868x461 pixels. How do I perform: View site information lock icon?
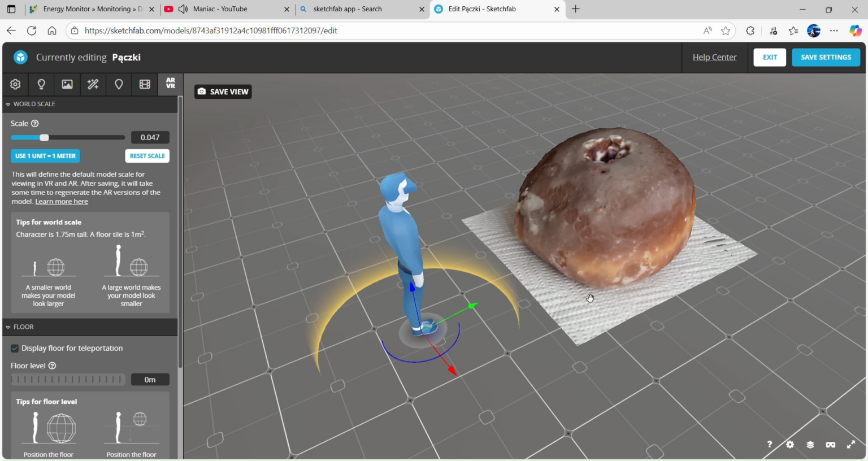(x=75, y=31)
